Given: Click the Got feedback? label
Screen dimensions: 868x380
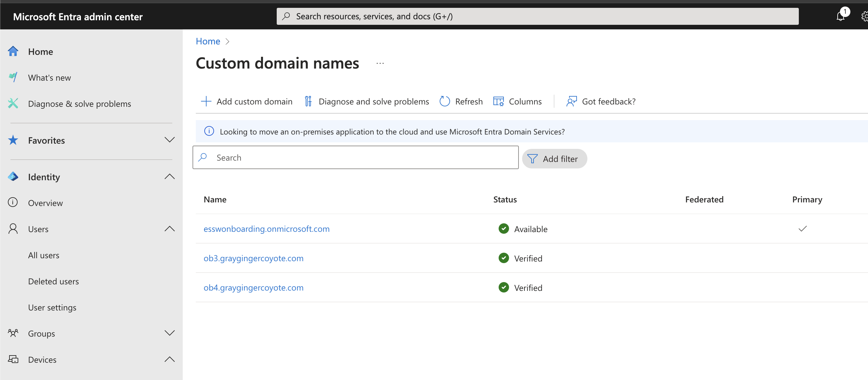Looking at the screenshot, I should click(x=609, y=101).
